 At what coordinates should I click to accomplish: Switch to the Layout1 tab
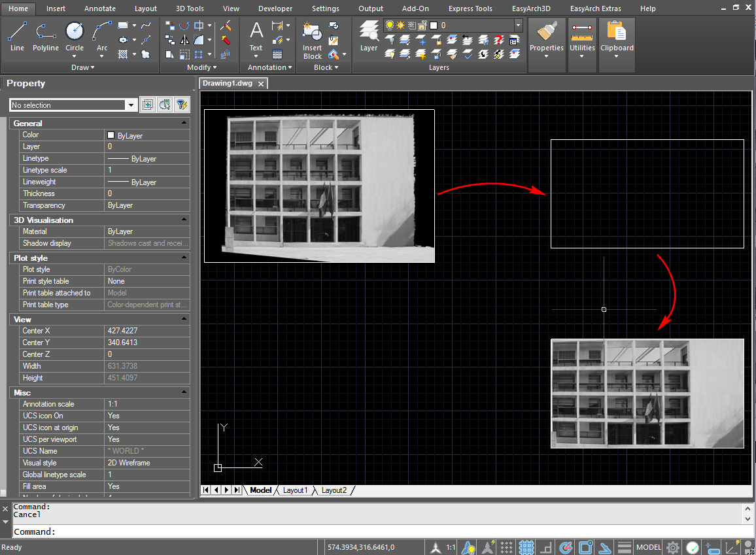click(296, 490)
